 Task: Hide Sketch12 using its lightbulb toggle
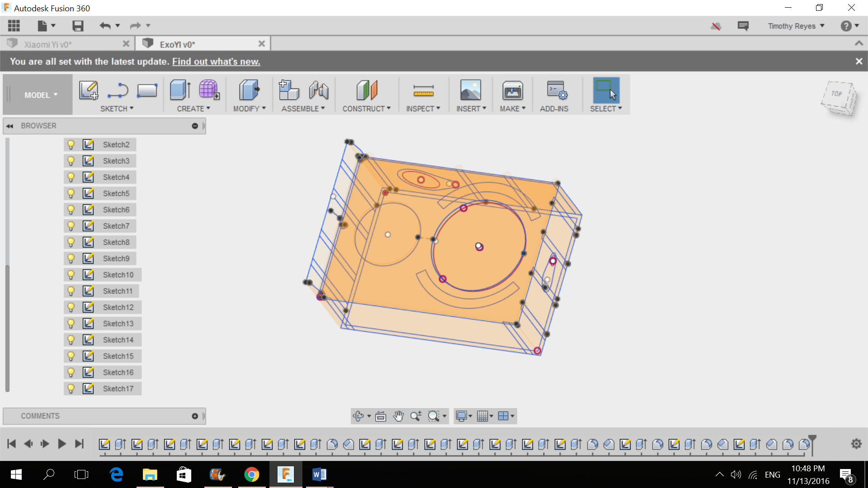(71, 307)
